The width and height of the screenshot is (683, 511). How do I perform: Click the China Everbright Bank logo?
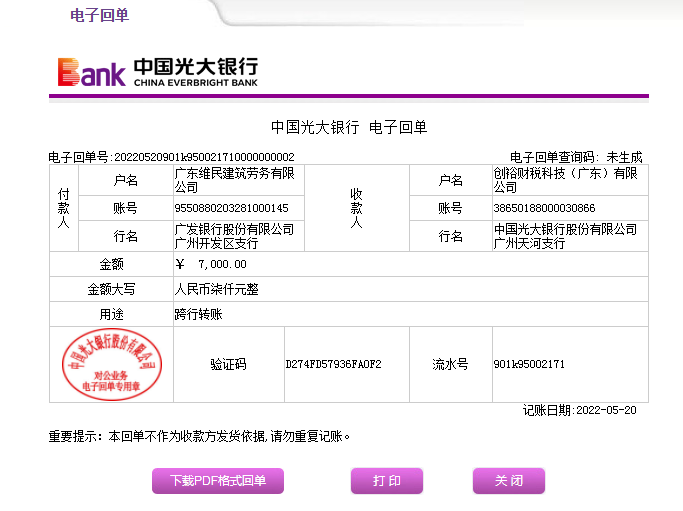coord(158,72)
